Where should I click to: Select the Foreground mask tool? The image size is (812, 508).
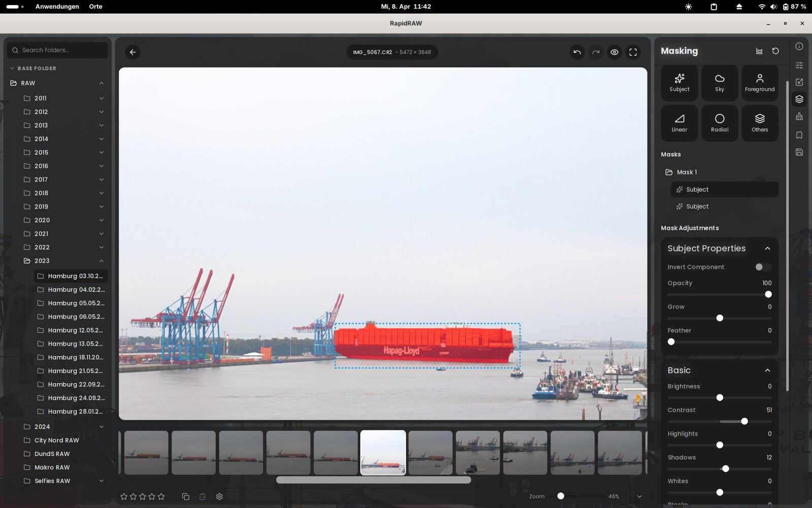[759, 83]
